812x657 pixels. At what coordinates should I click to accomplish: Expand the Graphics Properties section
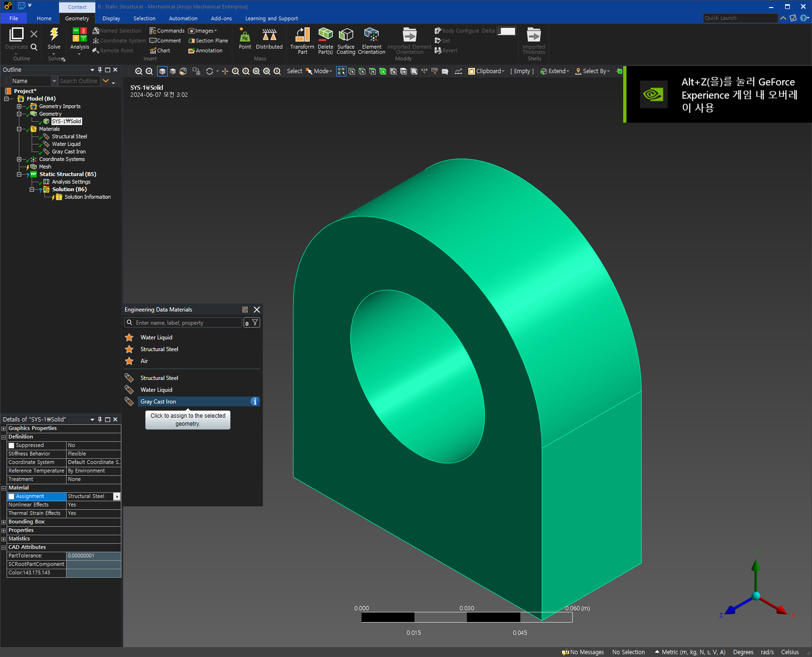(x=3, y=429)
